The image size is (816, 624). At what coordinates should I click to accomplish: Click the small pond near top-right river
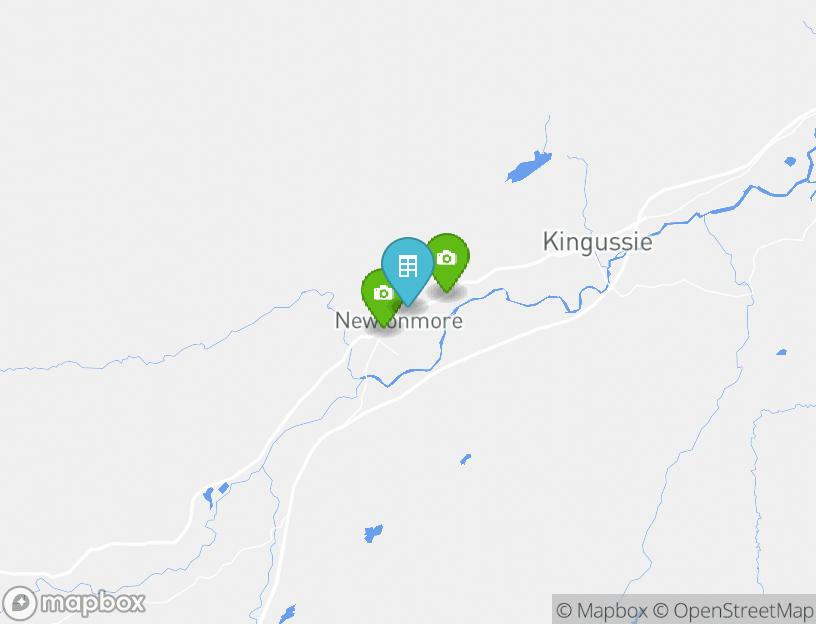(x=790, y=161)
